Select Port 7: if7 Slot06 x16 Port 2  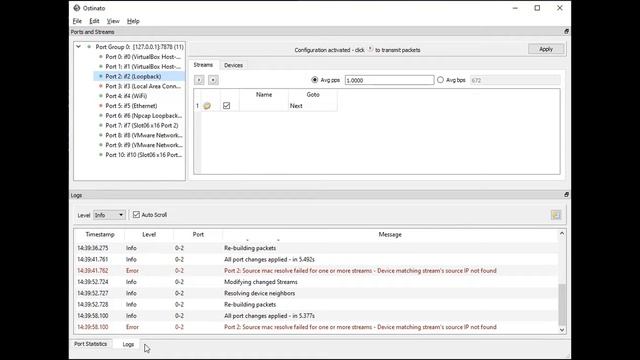142,125
